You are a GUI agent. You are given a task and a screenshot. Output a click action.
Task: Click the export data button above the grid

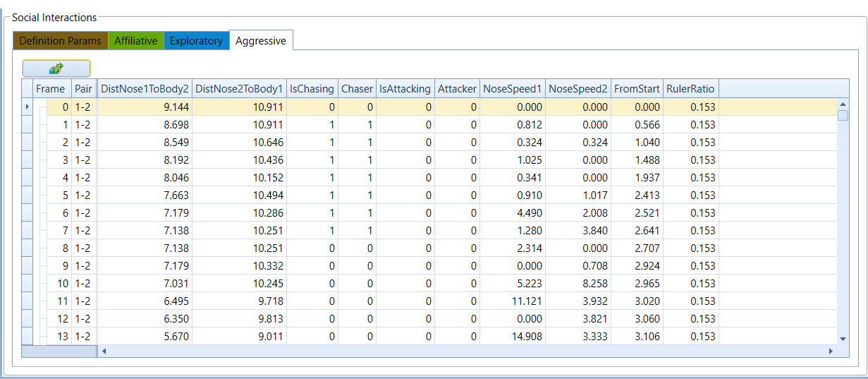click(x=56, y=68)
